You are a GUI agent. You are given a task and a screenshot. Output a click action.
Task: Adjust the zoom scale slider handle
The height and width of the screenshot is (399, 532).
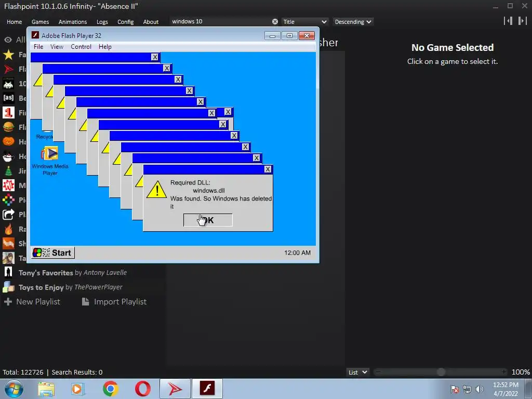[x=441, y=372]
